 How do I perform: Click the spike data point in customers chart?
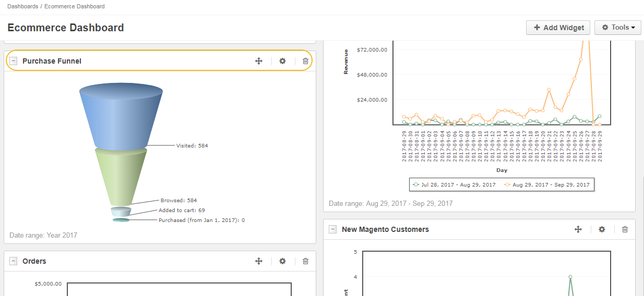click(x=570, y=277)
